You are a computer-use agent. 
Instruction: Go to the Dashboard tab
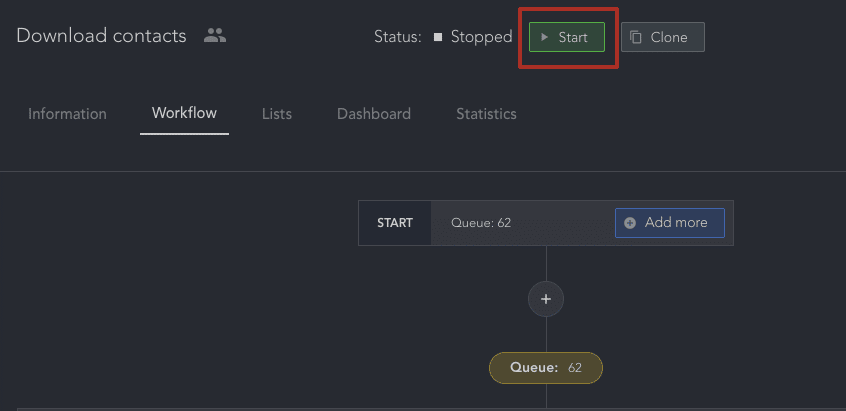[x=374, y=114]
